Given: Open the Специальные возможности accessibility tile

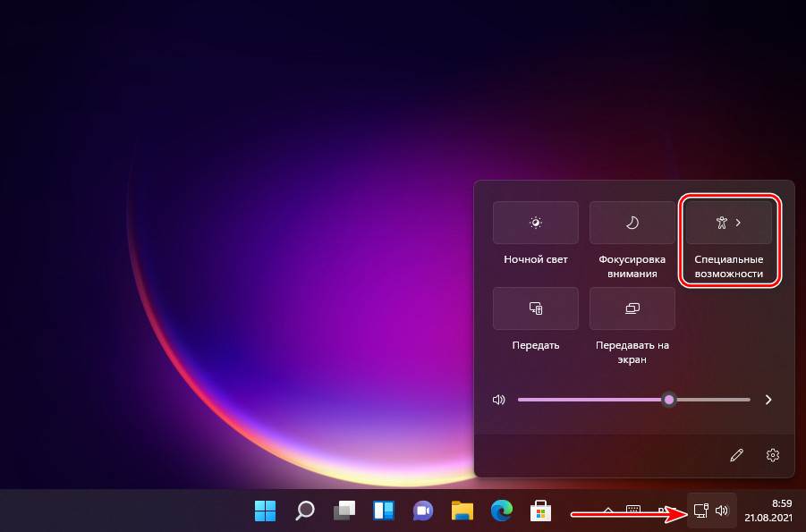Looking at the screenshot, I should (729, 223).
